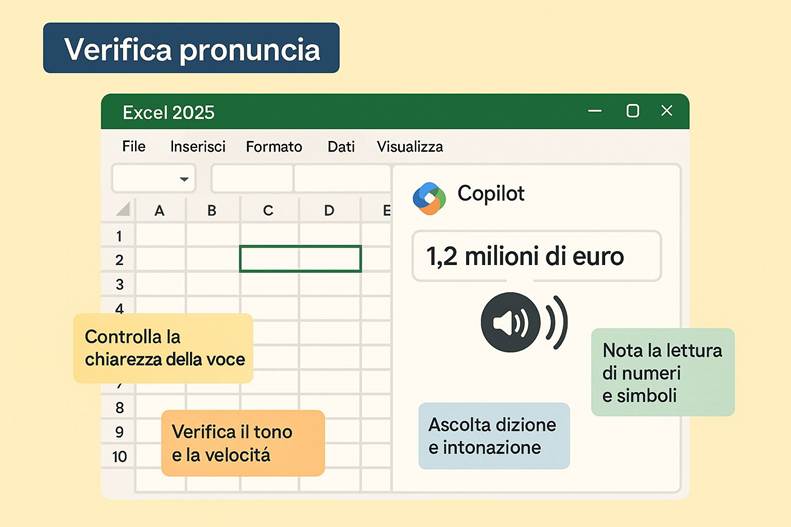Select the "1,2 milioni di euro" text box

point(536,256)
